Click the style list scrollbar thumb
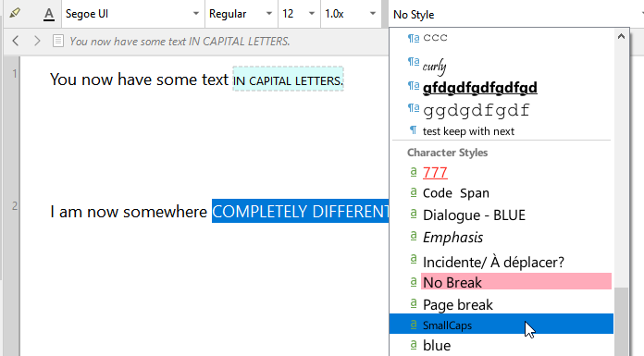644x356 pixels. [x=621, y=322]
